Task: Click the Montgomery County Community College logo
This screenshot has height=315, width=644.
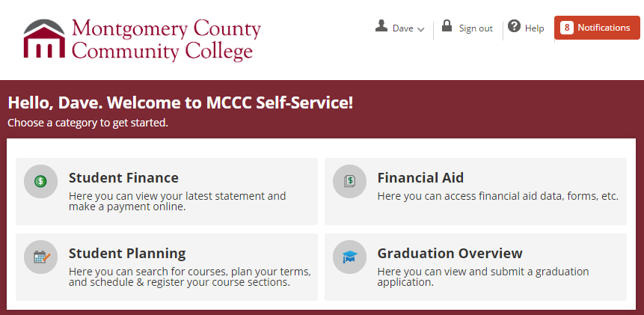Action: [142, 40]
